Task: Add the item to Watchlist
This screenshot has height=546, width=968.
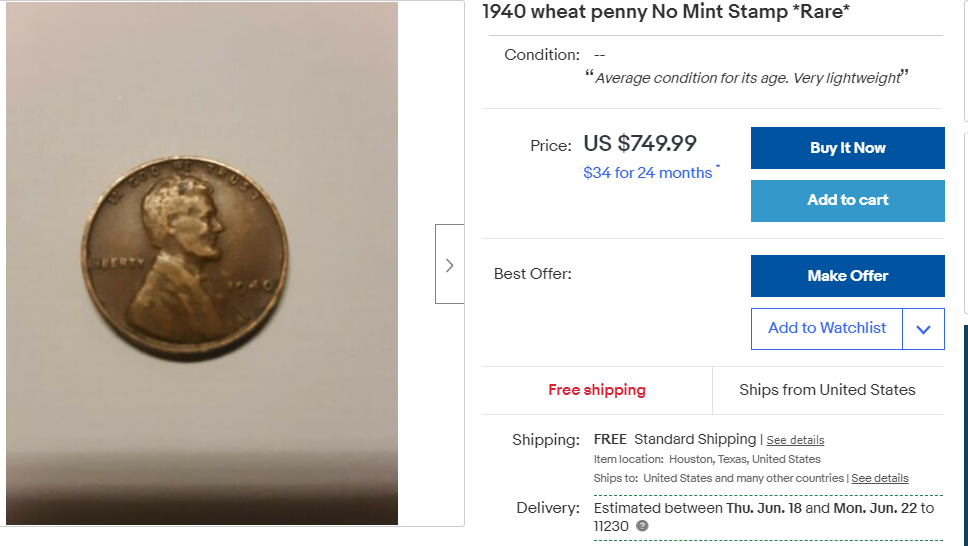Action: click(827, 328)
